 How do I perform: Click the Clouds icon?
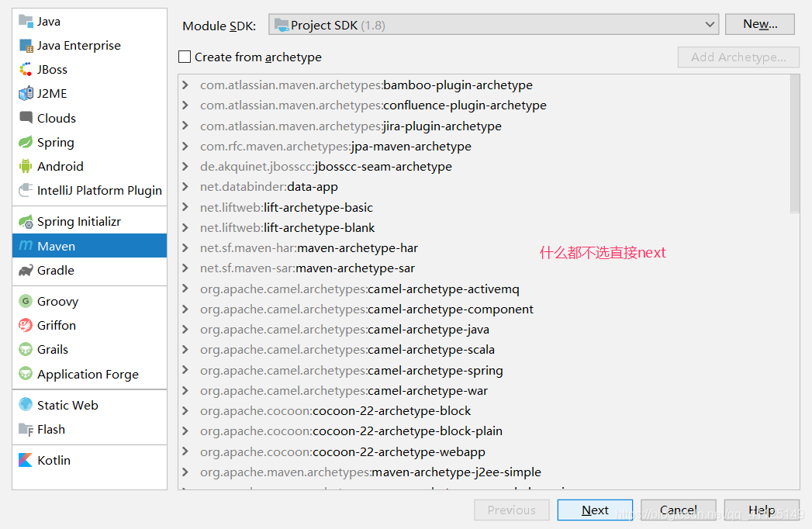[26, 118]
